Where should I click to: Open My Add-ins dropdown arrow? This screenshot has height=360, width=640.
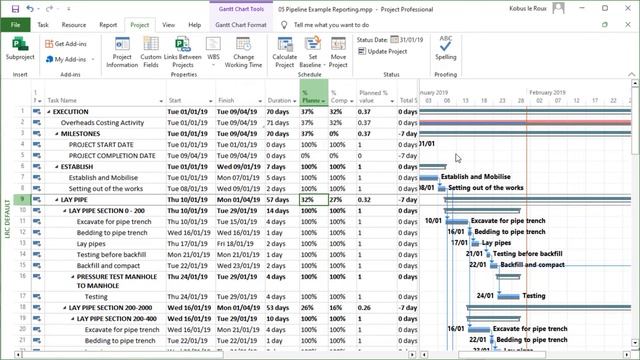pos(93,60)
